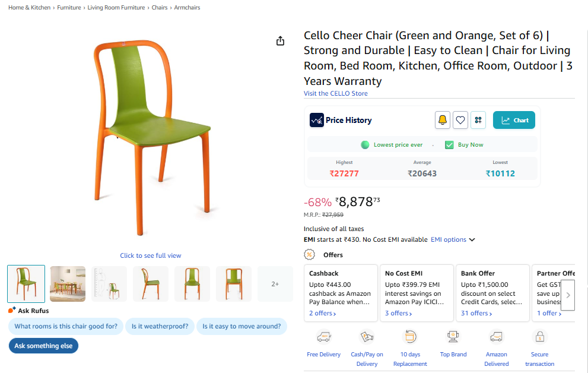Open the price Chart button
Screen dimensions: 588x373
[x=514, y=120]
